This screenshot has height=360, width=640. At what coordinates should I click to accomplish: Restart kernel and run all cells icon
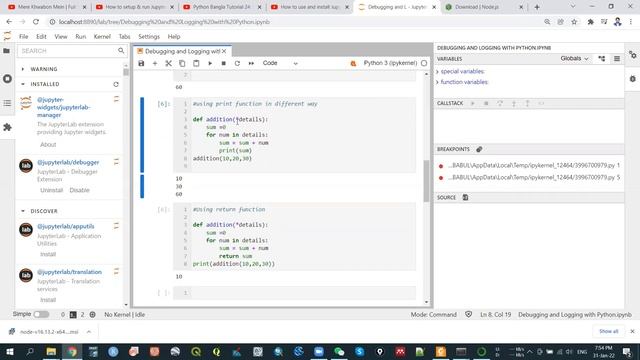tap(251, 63)
